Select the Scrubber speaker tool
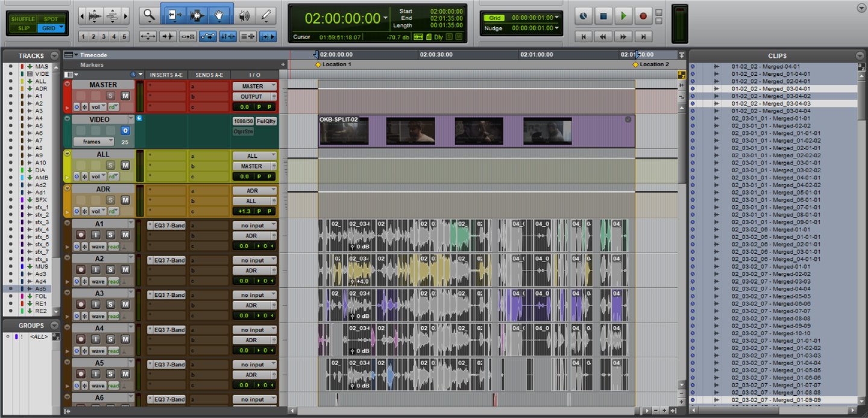Image resolution: width=868 pixels, height=418 pixels. [244, 15]
